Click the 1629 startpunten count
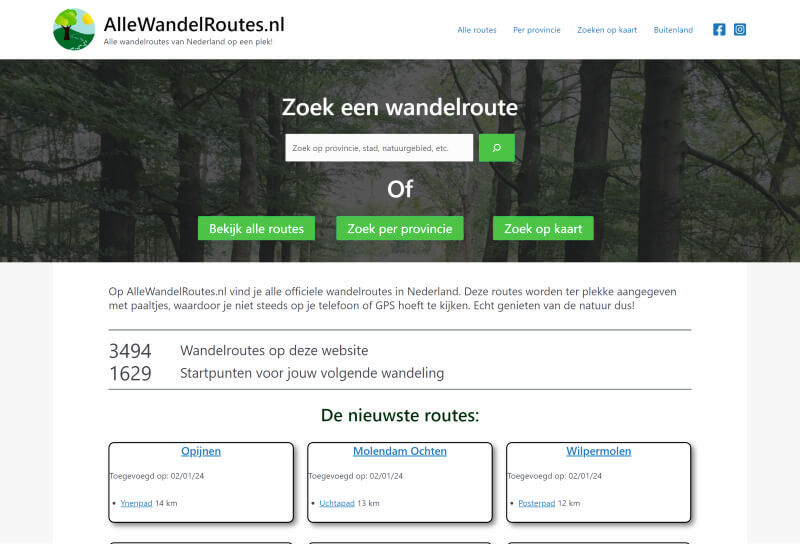 (x=130, y=374)
